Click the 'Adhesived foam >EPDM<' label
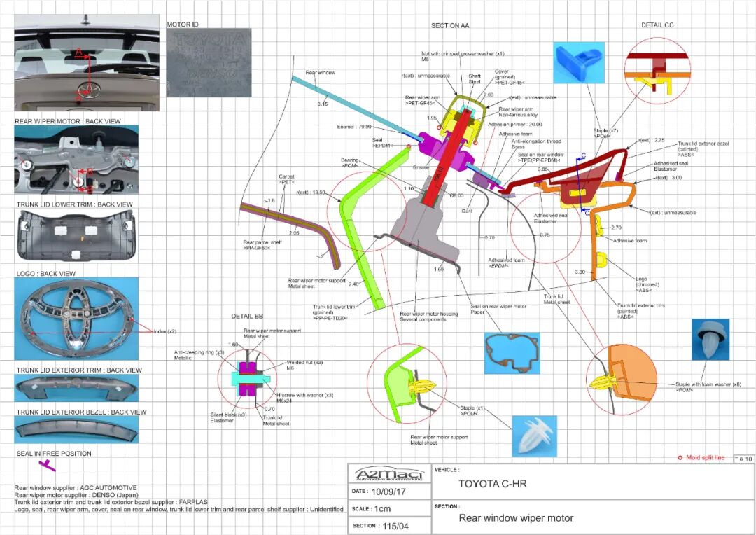Image resolution: width=756 pixels, height=535 pixels. pyautogui.click(x=506, y=263)
